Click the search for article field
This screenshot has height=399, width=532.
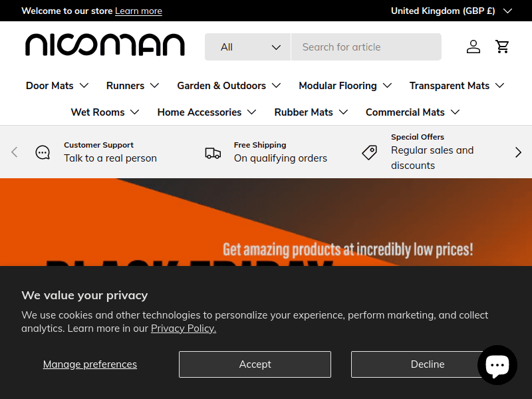tap(366, 47)
